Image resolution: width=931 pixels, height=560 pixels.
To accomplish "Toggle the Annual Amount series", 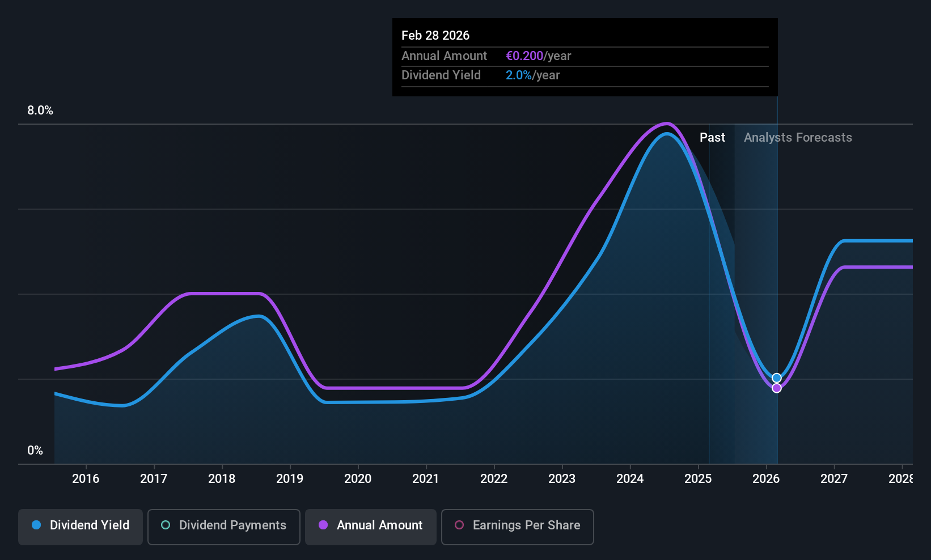I will [x=371, y=527].
